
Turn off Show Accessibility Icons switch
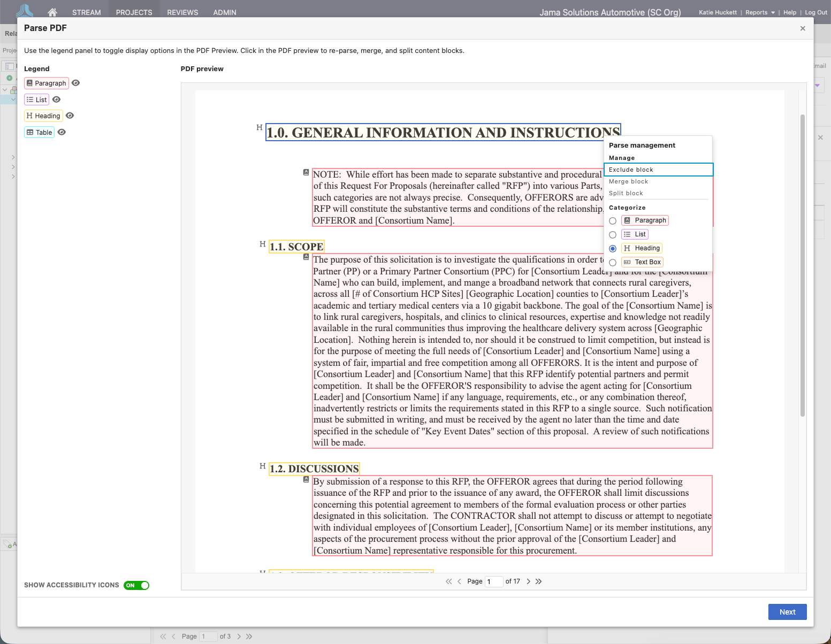(136, 585)
